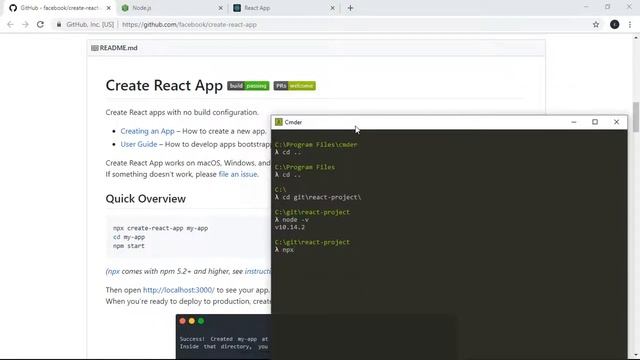
Task: Select the GitHub facebook/create-react-app tab
Action: (60, 8)
